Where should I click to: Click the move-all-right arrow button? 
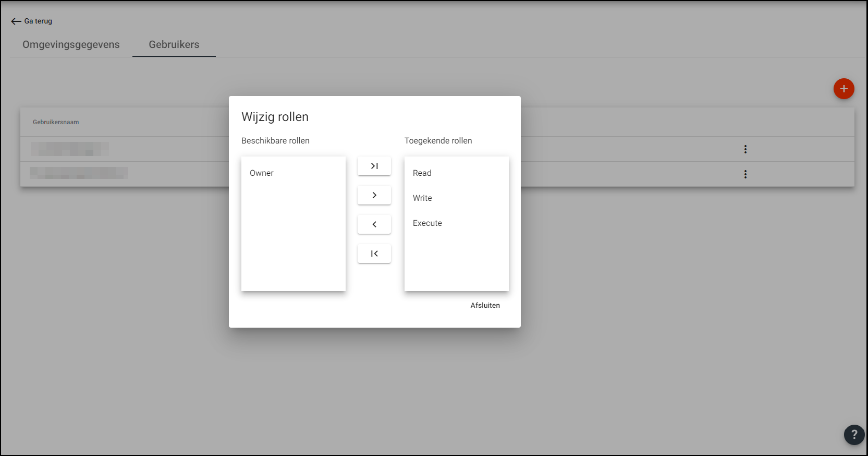pos(374,166)
